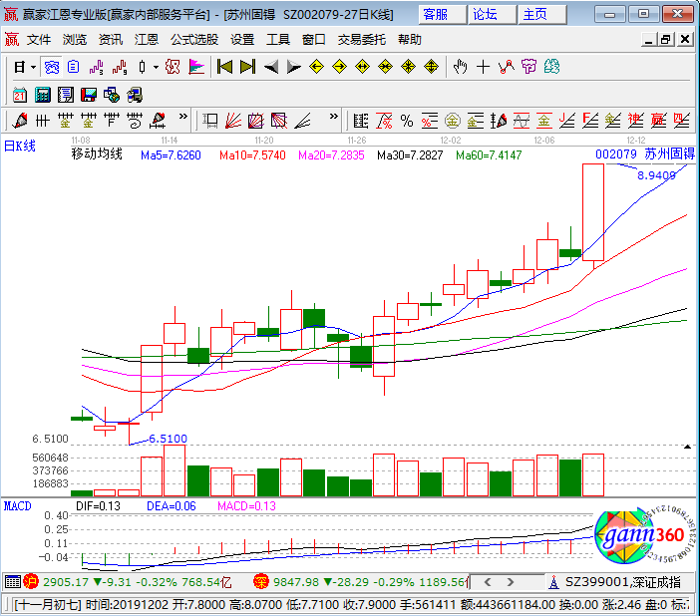Image resolution: width=700 pixels, height=616 pixels.
Task: Open the 文件 menu
Action: 39,40
